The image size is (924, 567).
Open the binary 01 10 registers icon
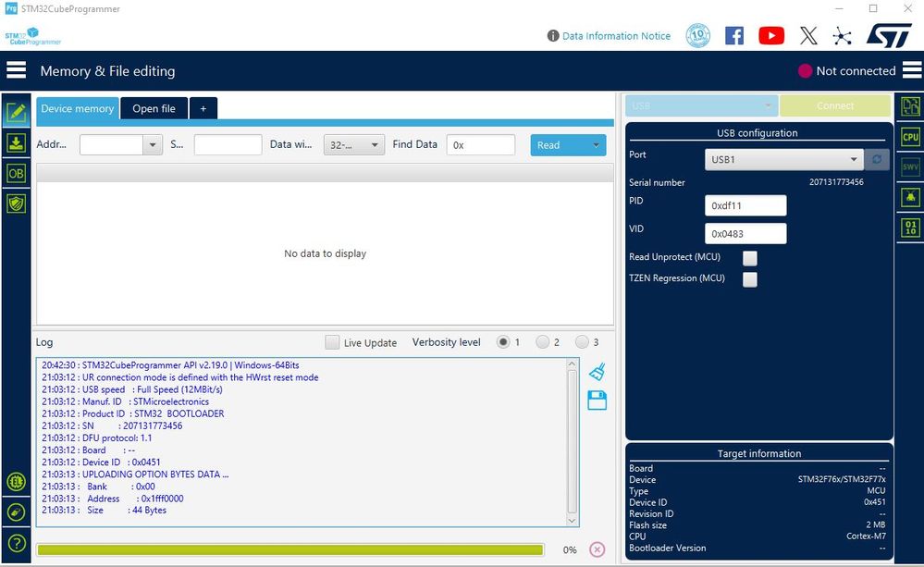[x=910, y=228]
